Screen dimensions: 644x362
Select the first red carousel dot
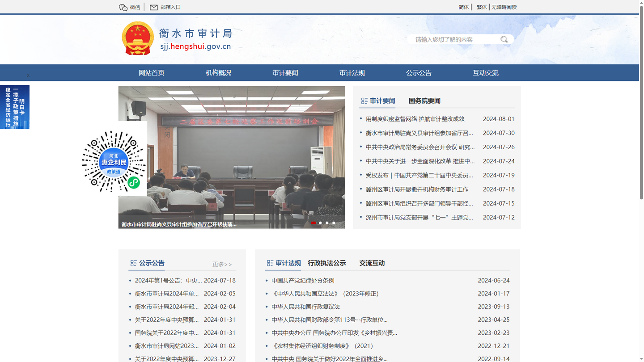tap(314, 223)
